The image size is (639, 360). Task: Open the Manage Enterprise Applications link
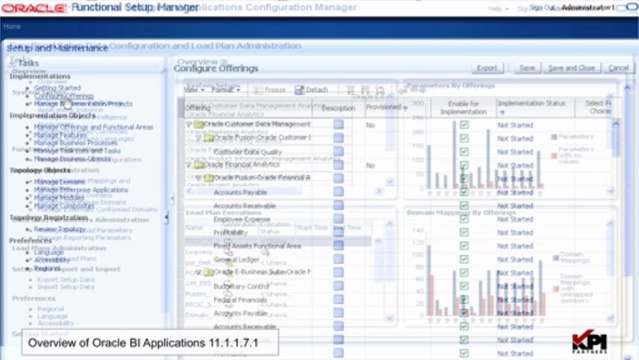(81, 190)
